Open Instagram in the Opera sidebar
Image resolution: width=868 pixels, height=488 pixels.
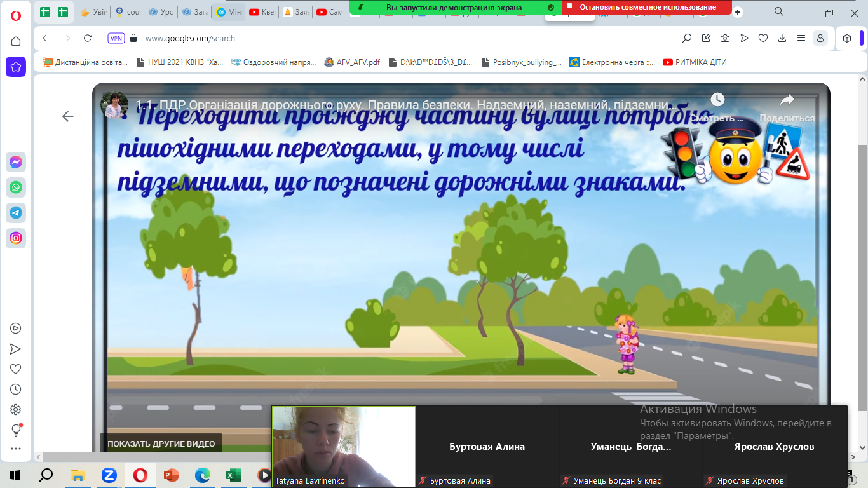pyautogui.click(x=16, y=238)
